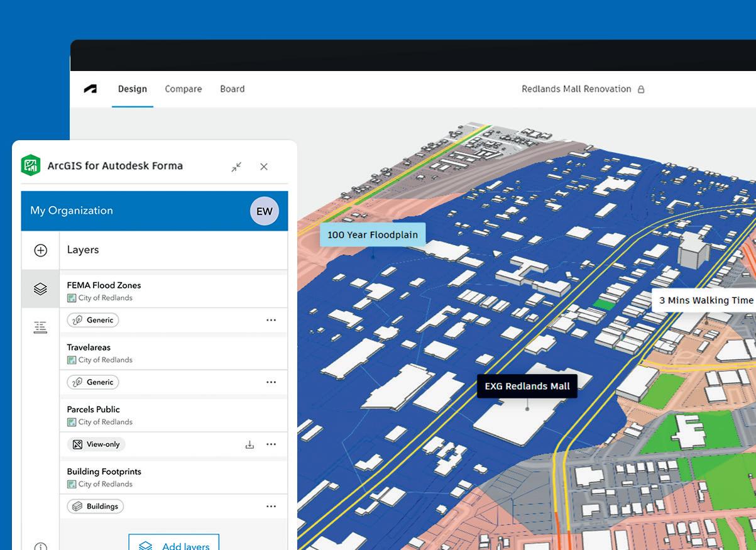Open more options for FEMA Flood Zones

click(271, 320)
